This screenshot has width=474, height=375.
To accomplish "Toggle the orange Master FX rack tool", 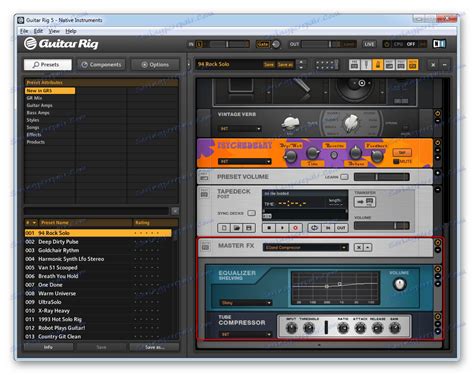I will [x=413, y=65].
